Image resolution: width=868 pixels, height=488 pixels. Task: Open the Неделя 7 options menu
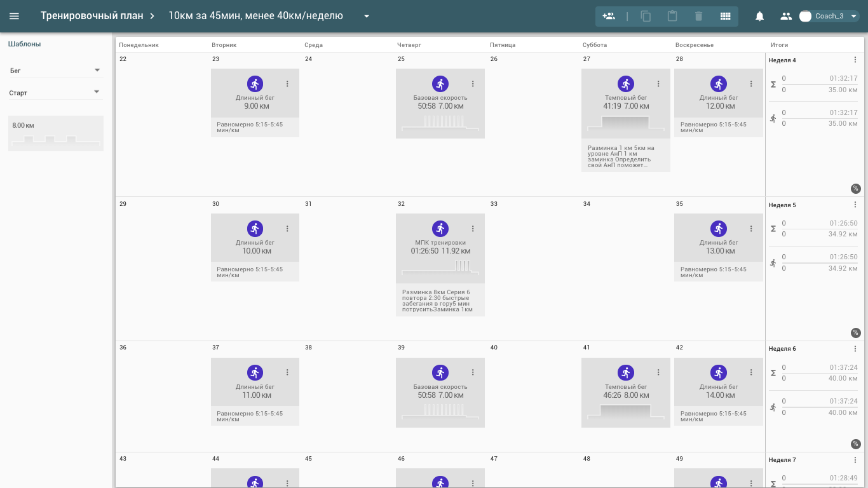tap(855, 460)
